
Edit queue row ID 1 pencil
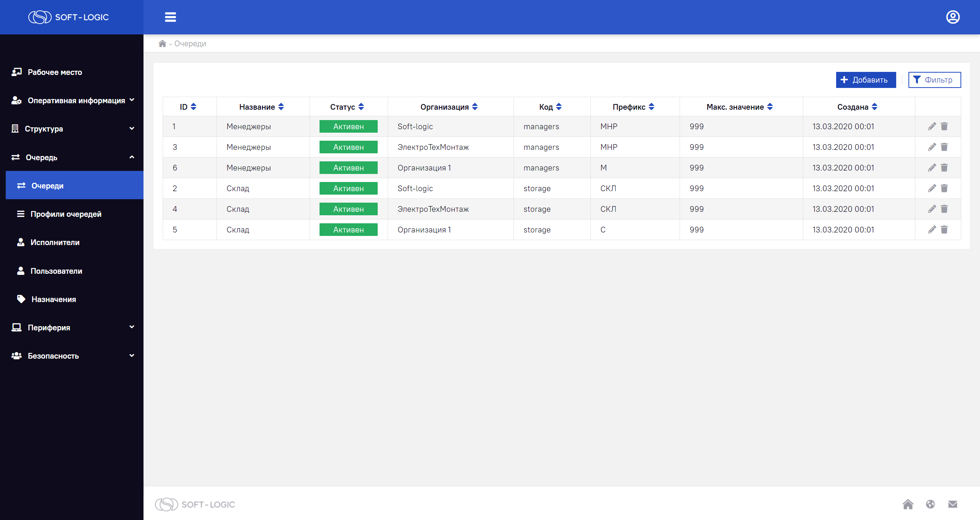click(932, 127)
